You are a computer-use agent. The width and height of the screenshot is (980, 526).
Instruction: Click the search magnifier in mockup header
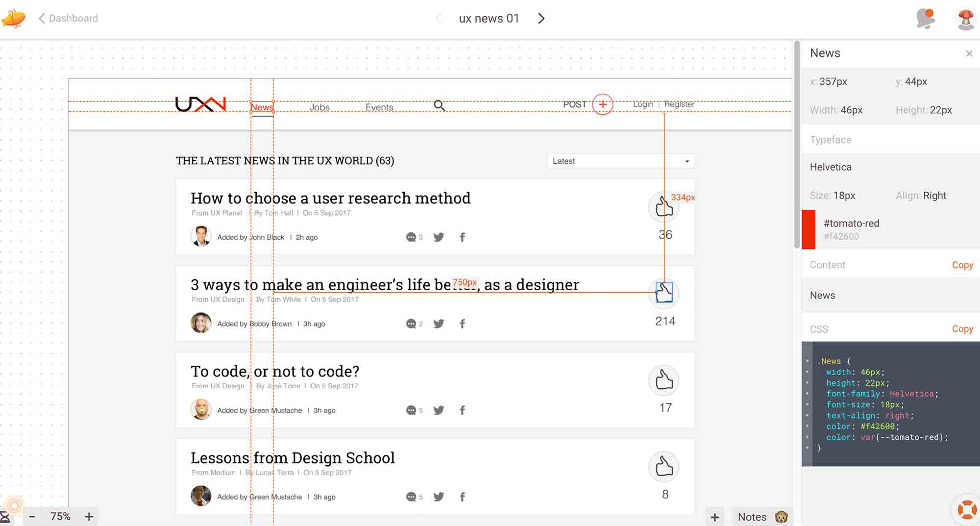(439, 105)
